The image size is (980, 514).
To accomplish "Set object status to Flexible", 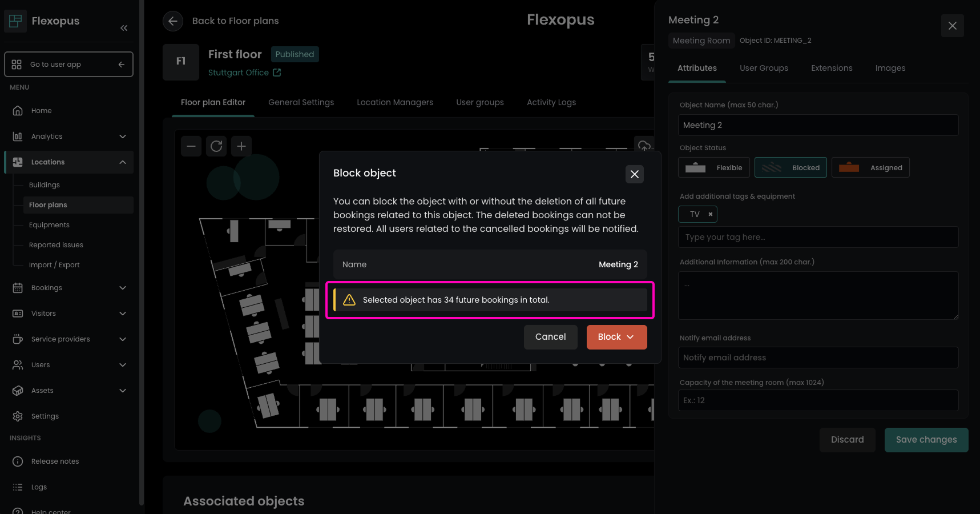I will pyautogui.click(x=714, y=168).
